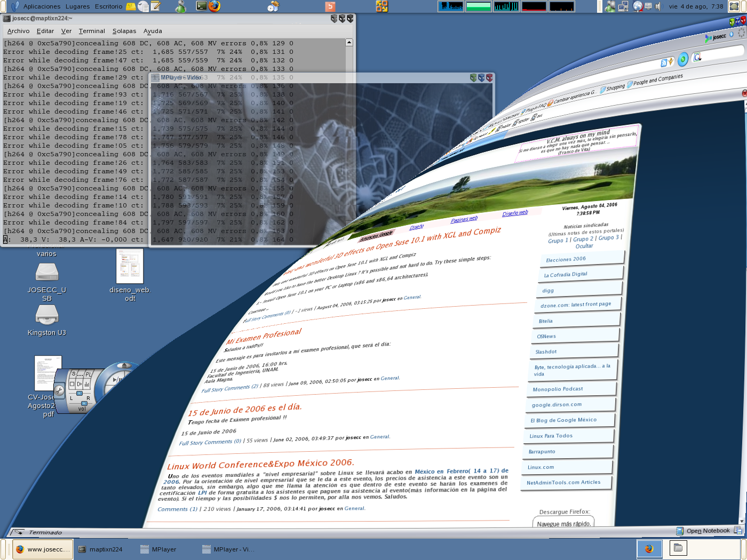This screenshot has height=560, width=747.
Task: Click the orange square panel icon
Action: point(330,6)
